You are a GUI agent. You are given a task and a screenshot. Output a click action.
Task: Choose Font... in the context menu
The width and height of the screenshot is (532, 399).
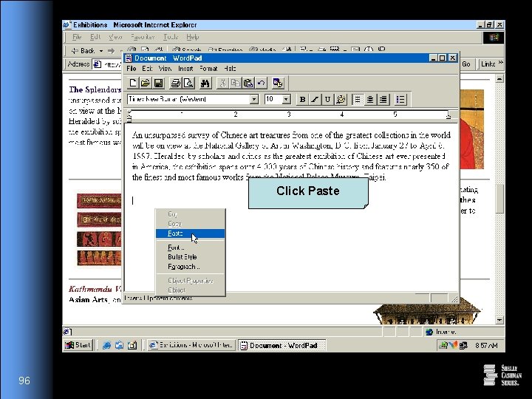191,248
